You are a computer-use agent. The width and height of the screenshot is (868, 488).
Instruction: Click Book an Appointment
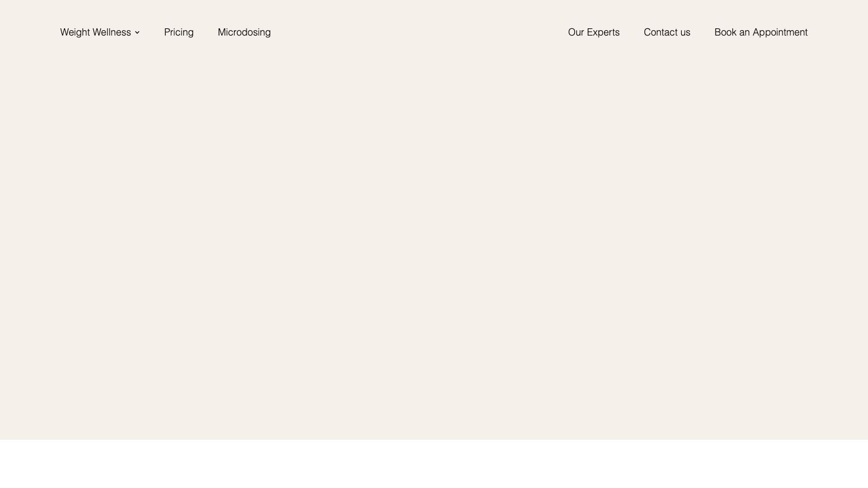[761, 33]
